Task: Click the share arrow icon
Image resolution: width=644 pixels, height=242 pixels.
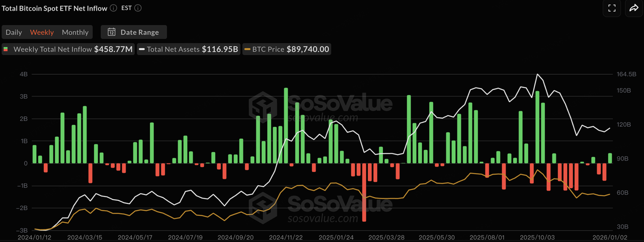Action: 633,8
